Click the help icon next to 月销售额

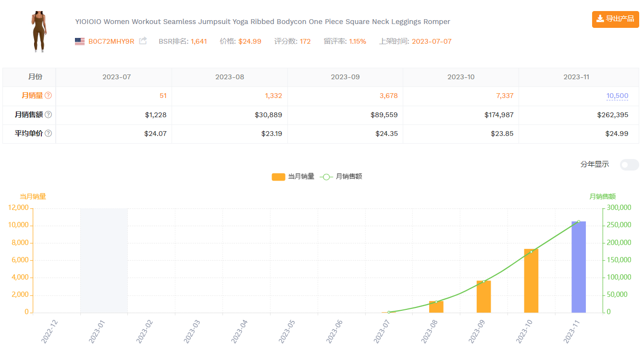48,115
